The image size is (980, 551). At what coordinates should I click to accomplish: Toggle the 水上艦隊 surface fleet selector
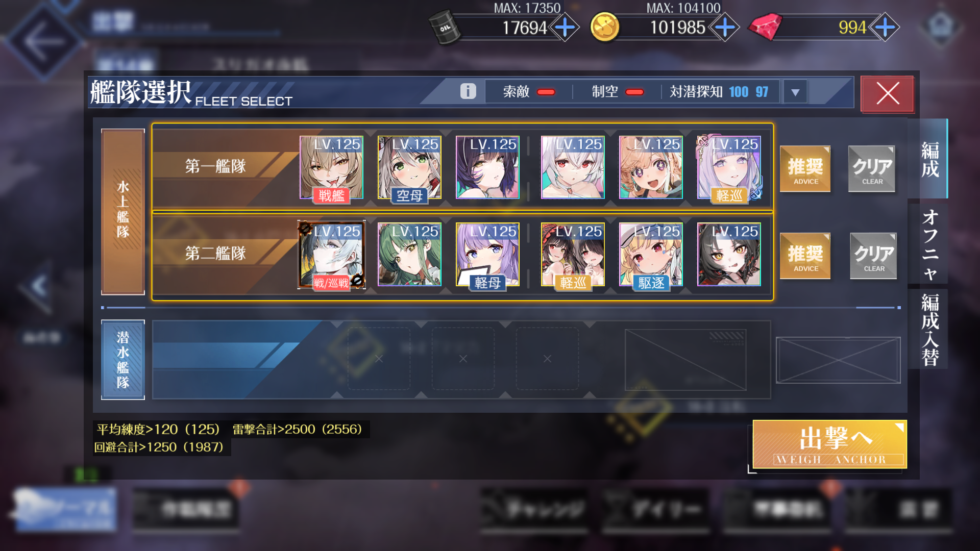point(123,212)
